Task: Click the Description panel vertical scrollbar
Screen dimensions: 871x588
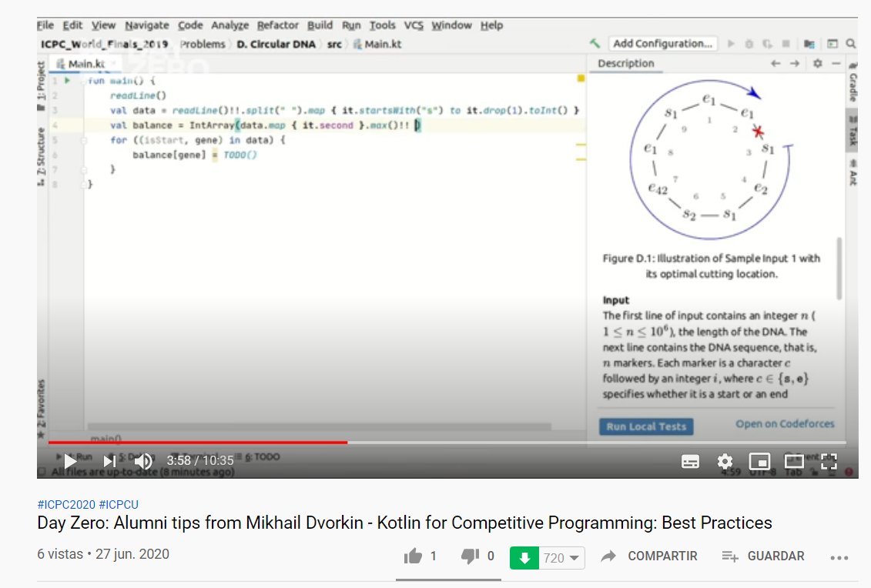Action: point(839,269)
